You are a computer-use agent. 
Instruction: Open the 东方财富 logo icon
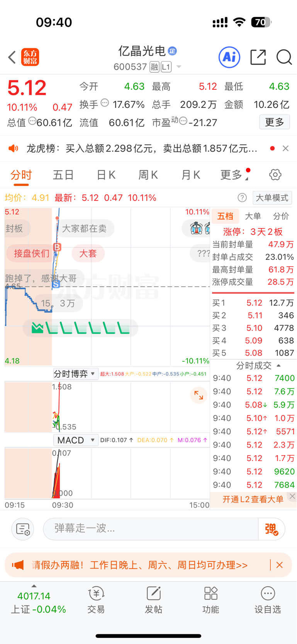30,57
